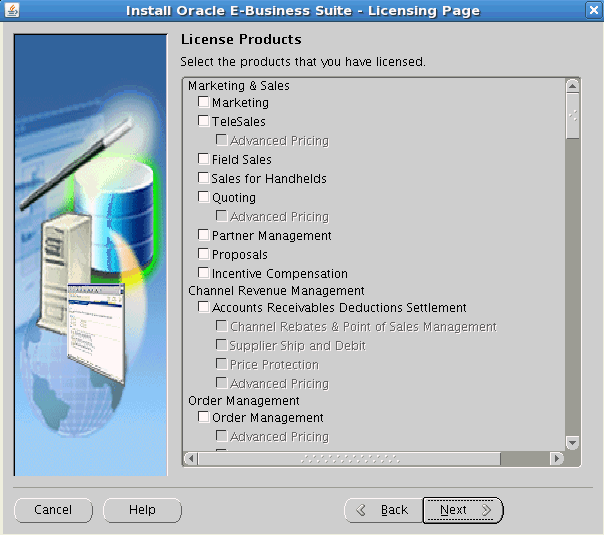Select the Field Sales checkbox
The image size is (604, 535).
pos(203,158)
